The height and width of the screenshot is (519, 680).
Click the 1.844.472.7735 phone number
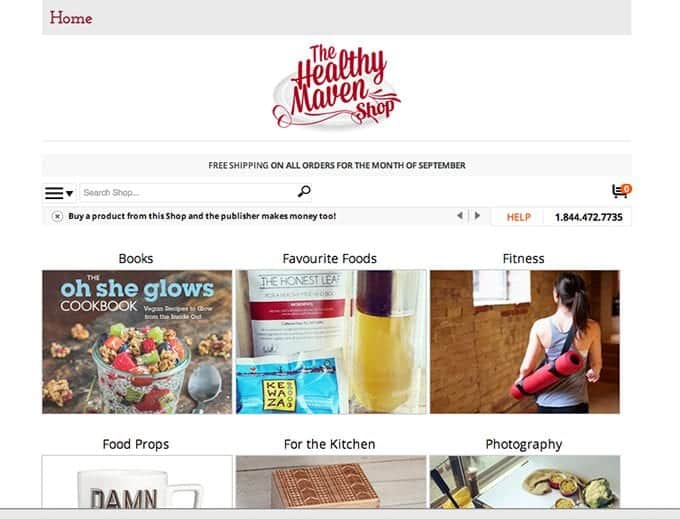[x=588, y=217]
